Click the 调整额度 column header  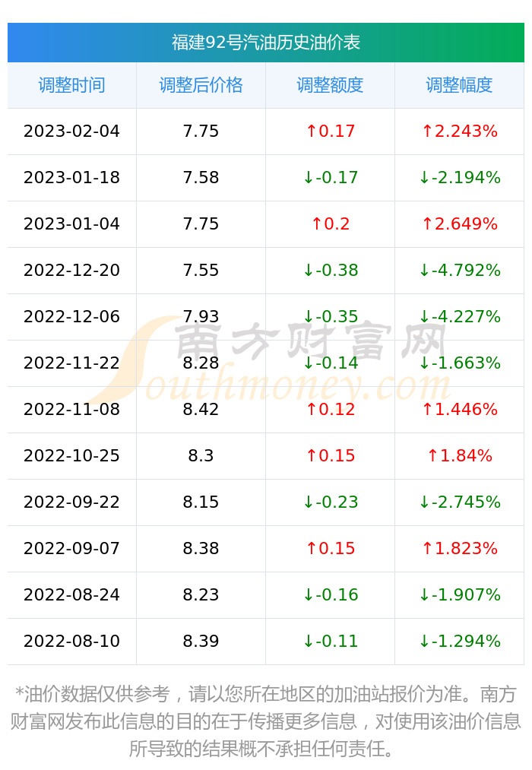[x=330, y=85]
